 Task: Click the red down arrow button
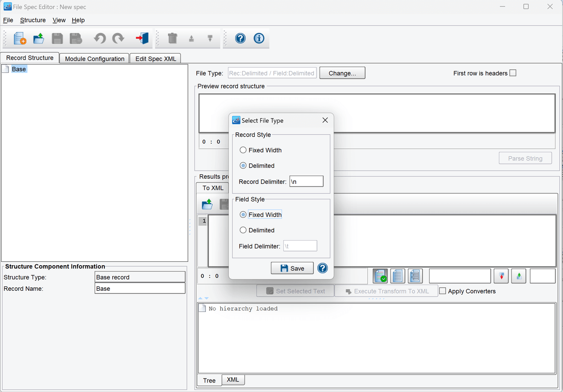coord(501,276)
